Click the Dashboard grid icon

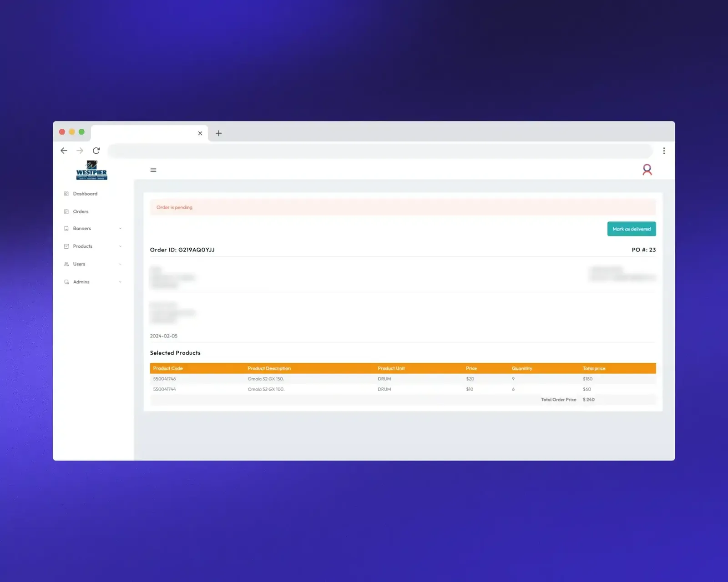[x=66, y=194]
